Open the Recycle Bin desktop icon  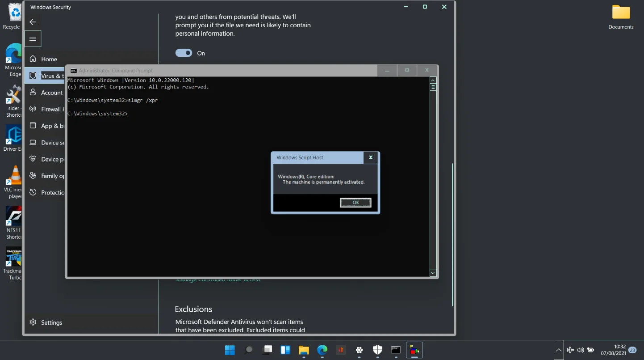click(14, 16)
